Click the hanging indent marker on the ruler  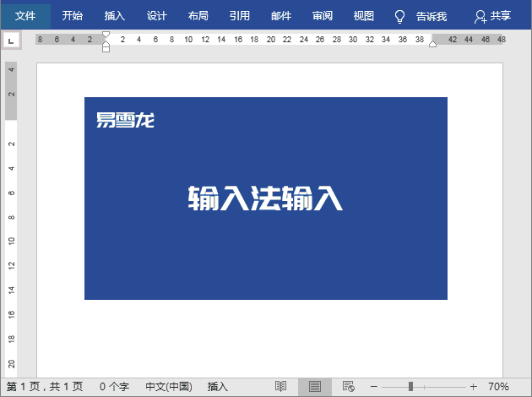106,44
